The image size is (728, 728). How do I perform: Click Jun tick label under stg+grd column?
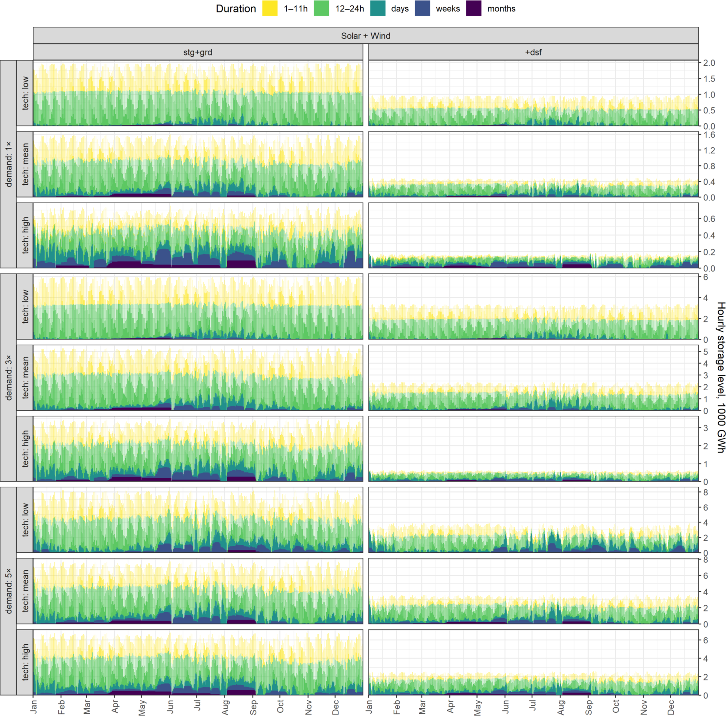(x=170, y=706)
